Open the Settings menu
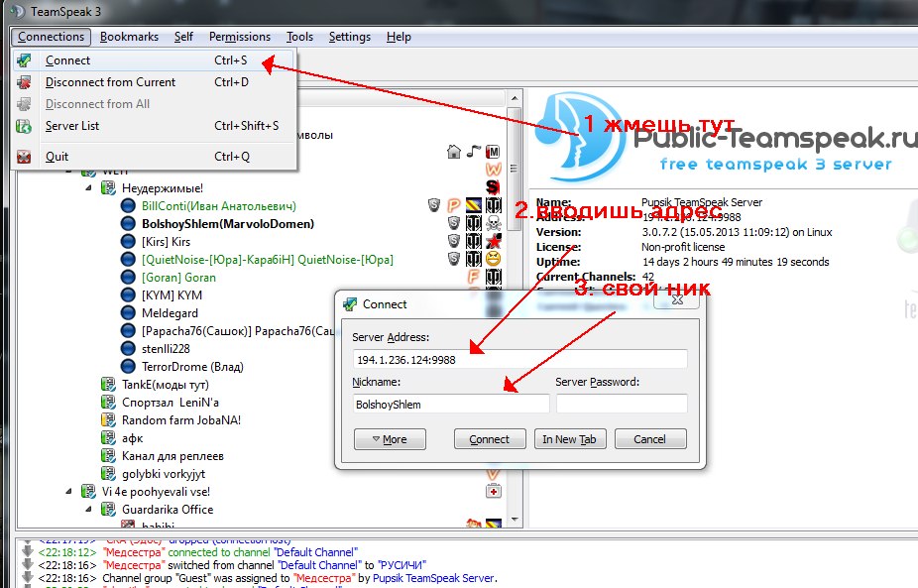This screenshot has height=588, width=918. click(x=350, y=37)
